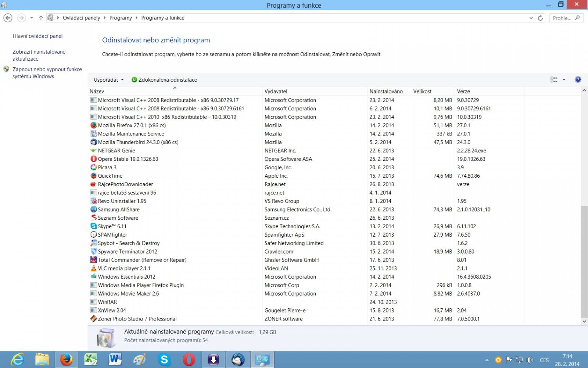Click the Revo Uninstaller 1.95 icon
Screen dimensions: 588x368
94,201
